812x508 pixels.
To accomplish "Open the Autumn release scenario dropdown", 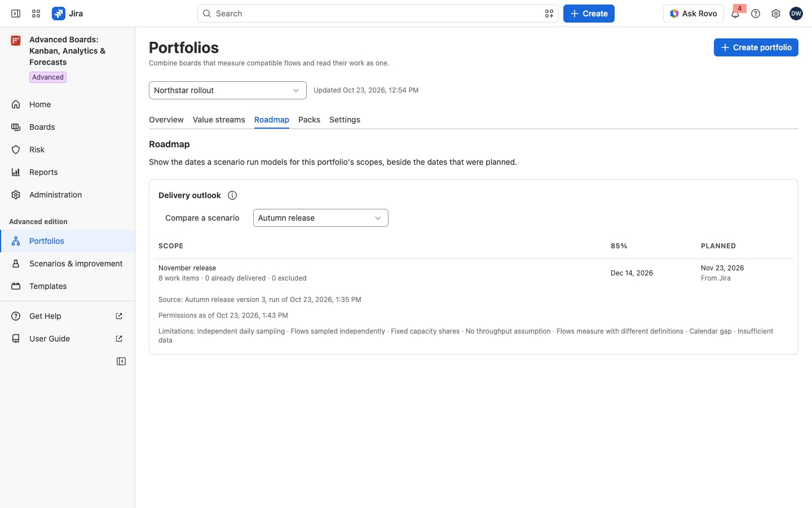I will click(321, 218).
